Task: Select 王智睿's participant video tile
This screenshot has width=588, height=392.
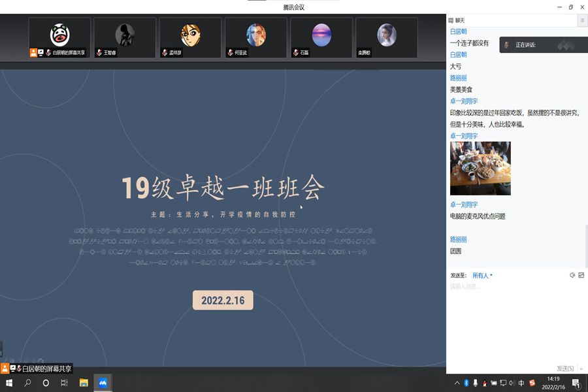Action: 125,37
